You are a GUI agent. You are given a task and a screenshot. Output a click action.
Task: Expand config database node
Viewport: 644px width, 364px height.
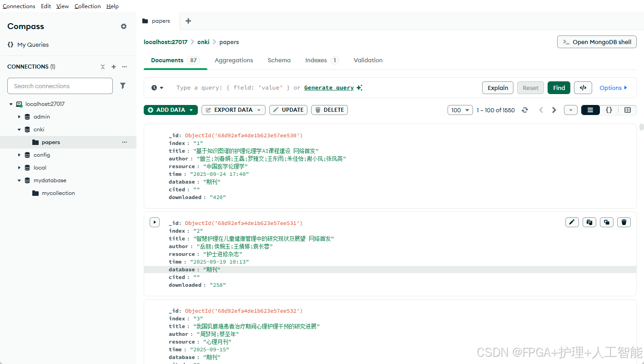[19, 155]
